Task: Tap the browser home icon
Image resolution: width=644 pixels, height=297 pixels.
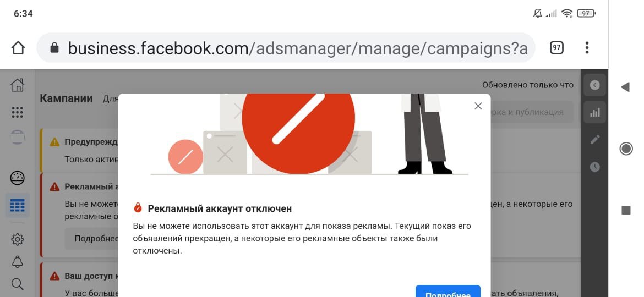Action: click(x=18, y=48)
